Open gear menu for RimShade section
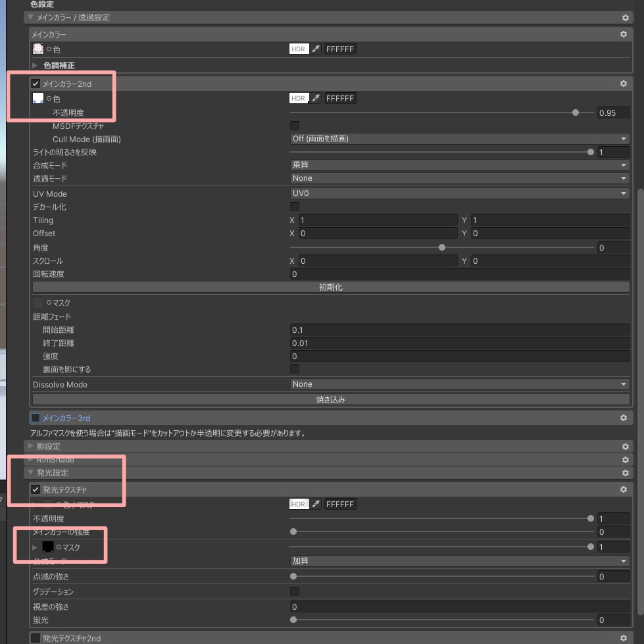Screen dimensions: 644x644 click(x=625, y=460)
